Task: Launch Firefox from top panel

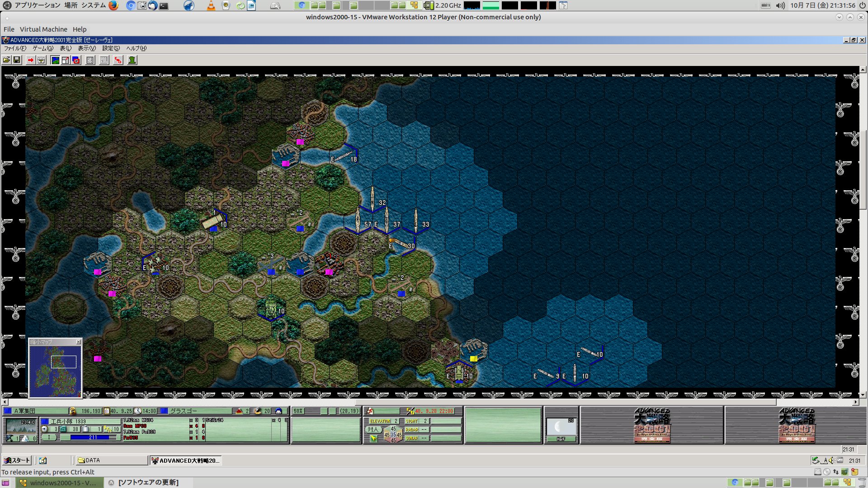Action: [113, 5]
